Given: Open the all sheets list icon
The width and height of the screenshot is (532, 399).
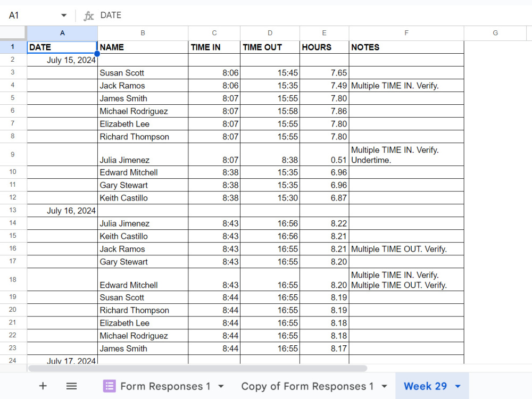Looking at the screenshot, I should [x=71, y=386].
